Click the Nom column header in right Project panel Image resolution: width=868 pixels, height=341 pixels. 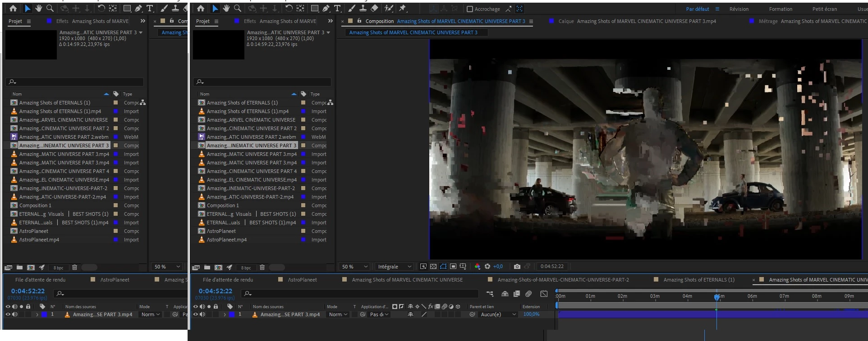[205, 94]
